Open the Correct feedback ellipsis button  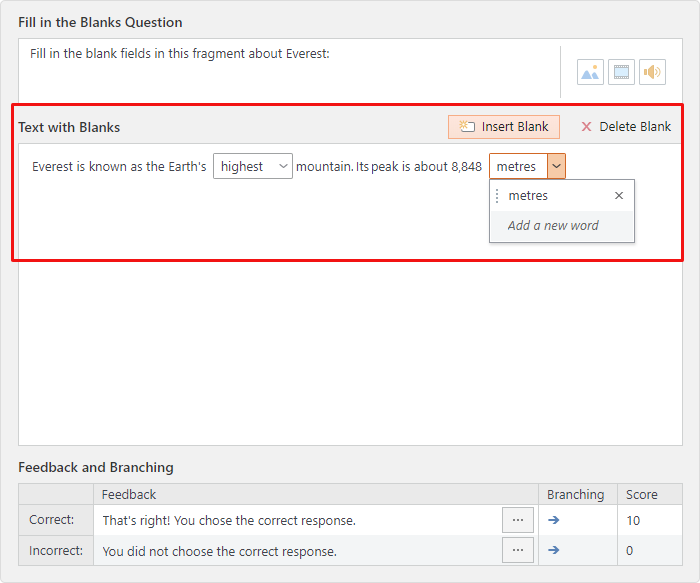517,520
